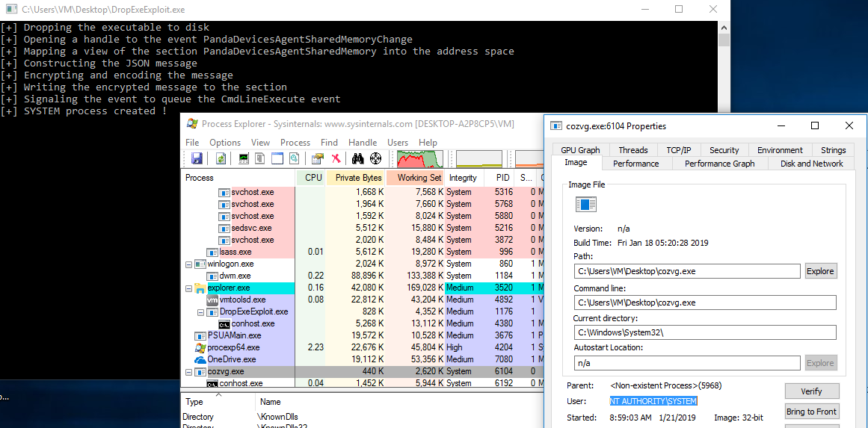Open System Information toolbar icon
Viewport: 868px width, 428px height.
pyautogui.click(x=244, y=158)
